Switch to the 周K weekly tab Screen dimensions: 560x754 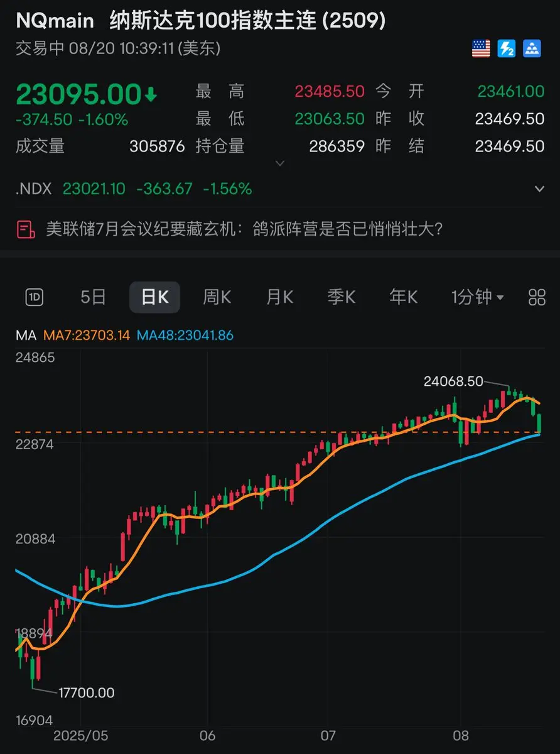pos(217,297)
